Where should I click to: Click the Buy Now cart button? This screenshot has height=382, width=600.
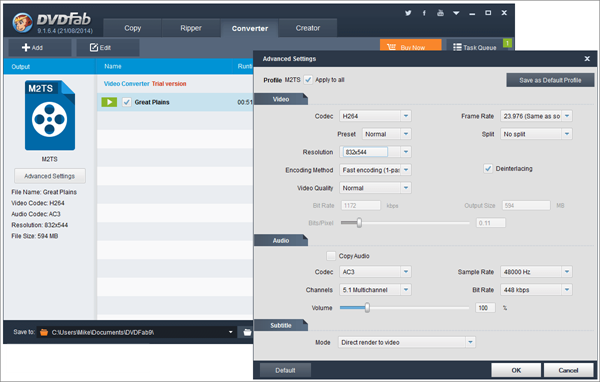[x=411, y=46]
